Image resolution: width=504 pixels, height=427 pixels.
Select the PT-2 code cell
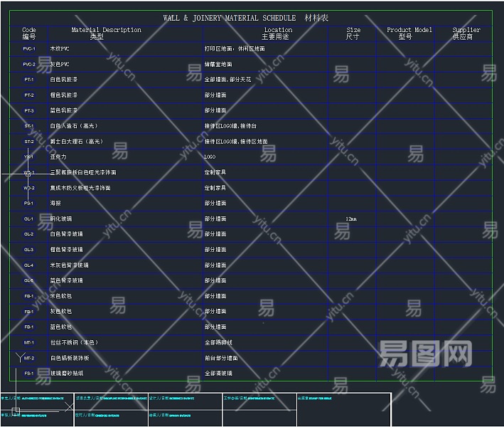pos(29,95)
